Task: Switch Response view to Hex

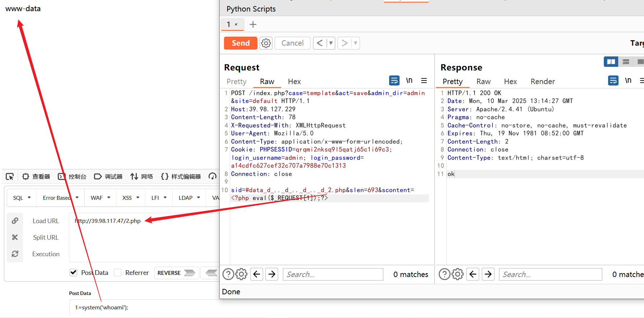Action: click(x=510, y=82)
